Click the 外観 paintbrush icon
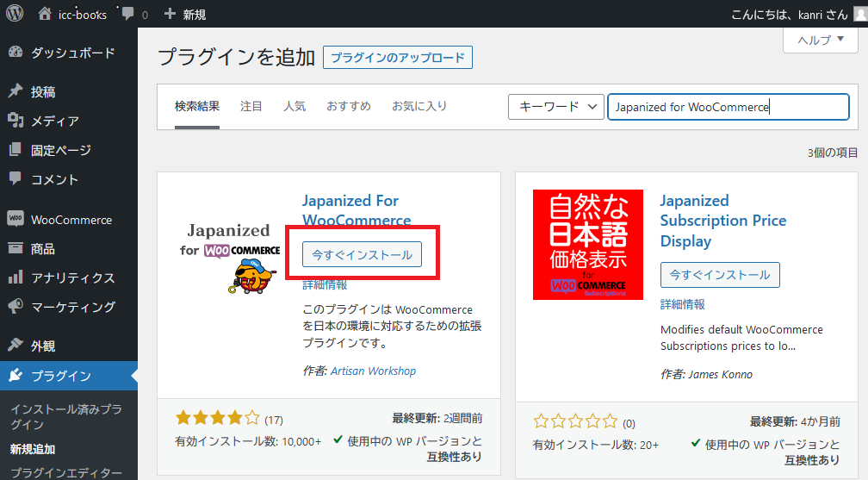The width and height of the screenshot is (868, 480). [15, 345]
